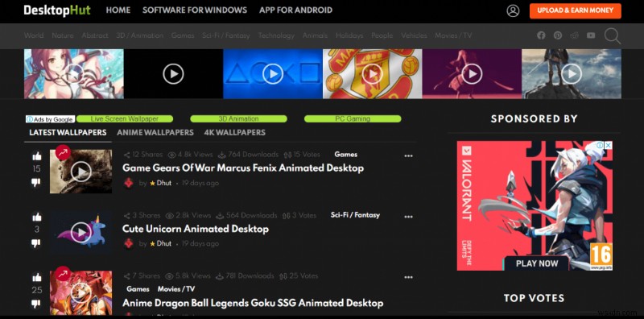Screen dimensions: 644x319
Task: Open the Dragon Ball Goku thumbnail
Action: tap(81, 292)
